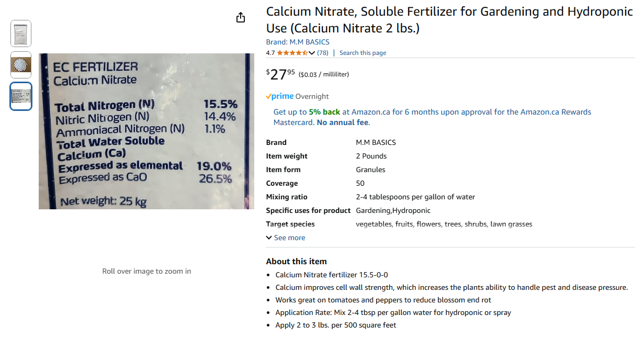Image resolution: width=644 pixels, height=338 pixels.
Task: Select the granules close-up thumbnail
Action: coord(21,65)
